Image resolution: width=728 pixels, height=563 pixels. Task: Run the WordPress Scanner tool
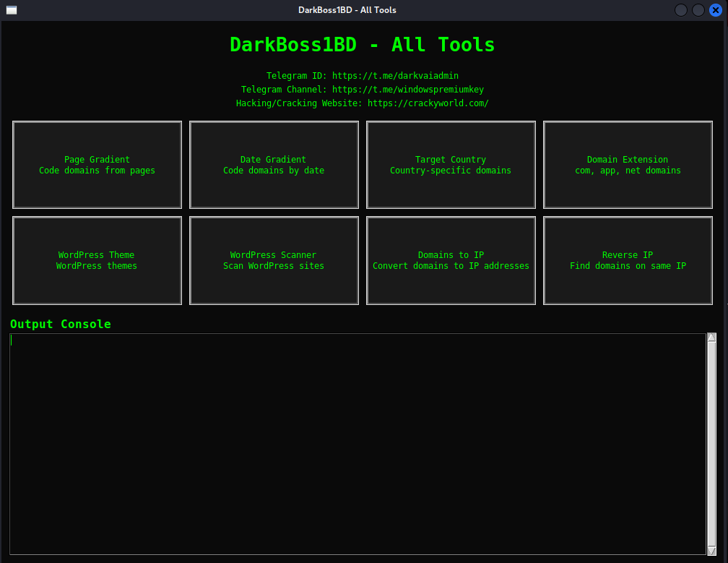click(x=274, y=261)
